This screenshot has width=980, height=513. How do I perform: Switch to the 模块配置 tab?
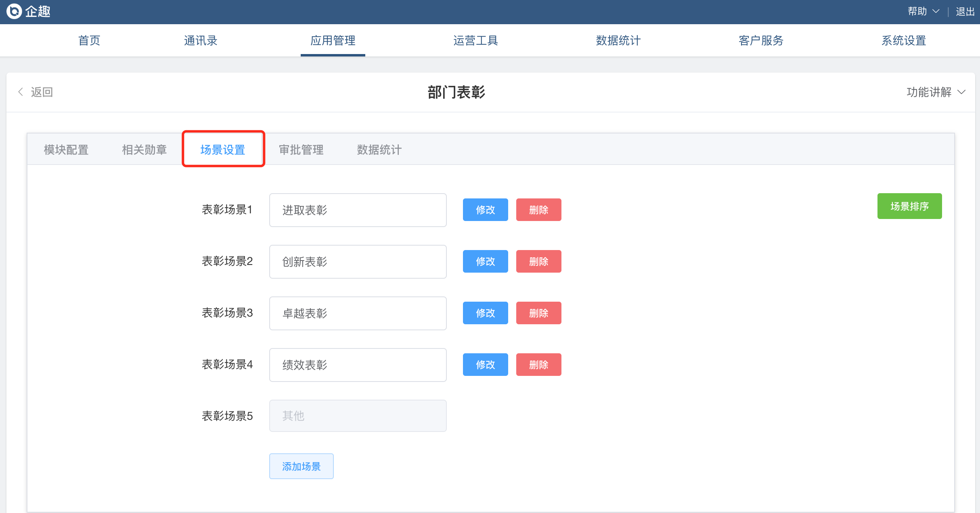66,150
